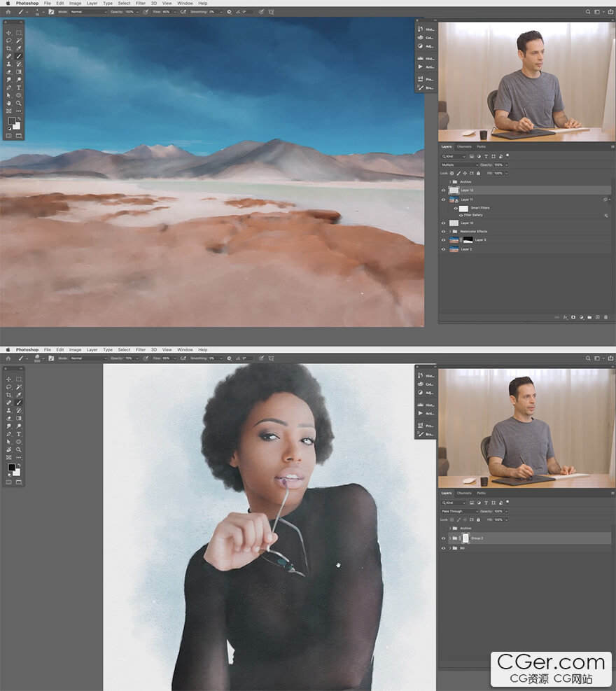Viewport: 616px width, 691px height.
Task: Expand Group 2 in bottom window
Action: click(450, 538)
